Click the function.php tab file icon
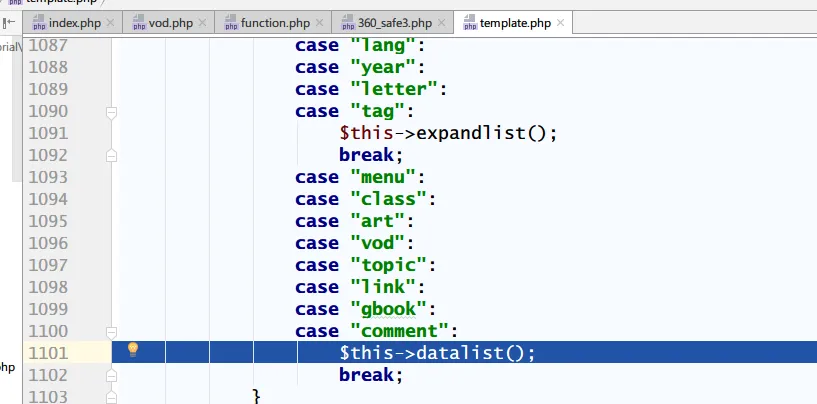Image resolution: width=817 pixels, height=404 pixels. [x=230, y=22]
